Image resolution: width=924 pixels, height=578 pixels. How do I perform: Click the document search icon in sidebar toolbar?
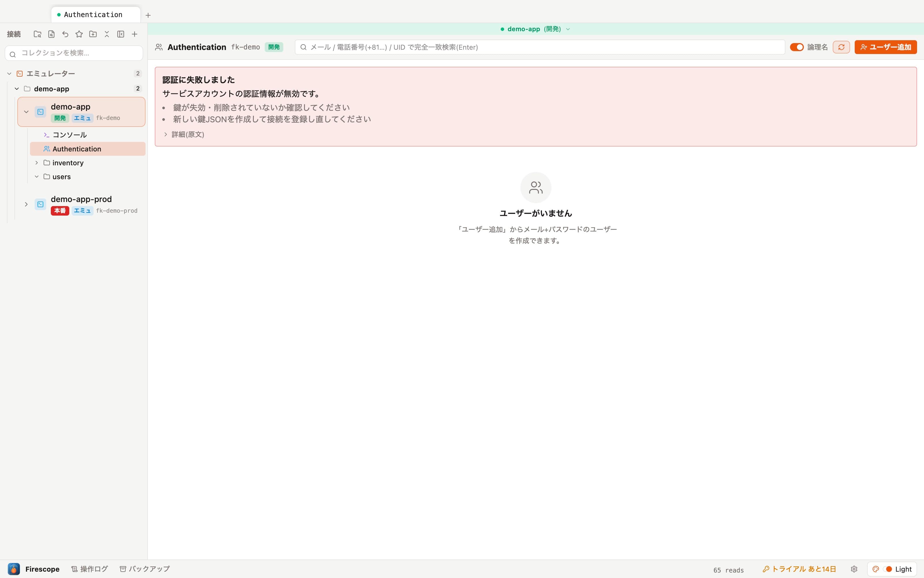[x=51, y=34]
